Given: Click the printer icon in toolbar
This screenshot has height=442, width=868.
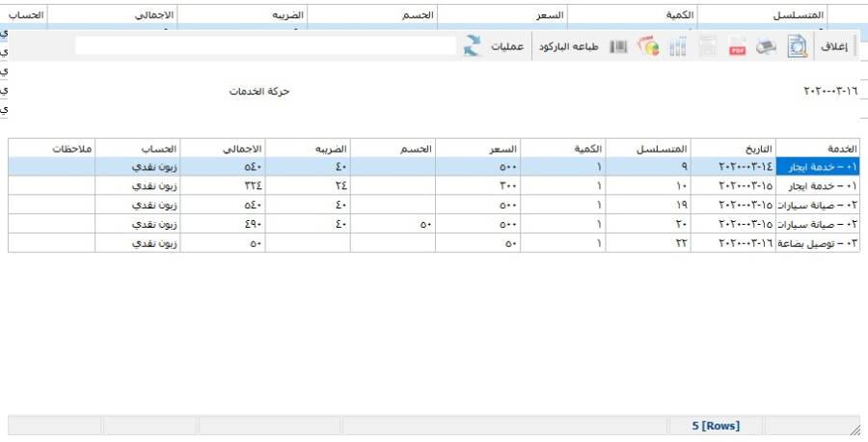Looking at the screenshot, I should click(x=766, y=47).
